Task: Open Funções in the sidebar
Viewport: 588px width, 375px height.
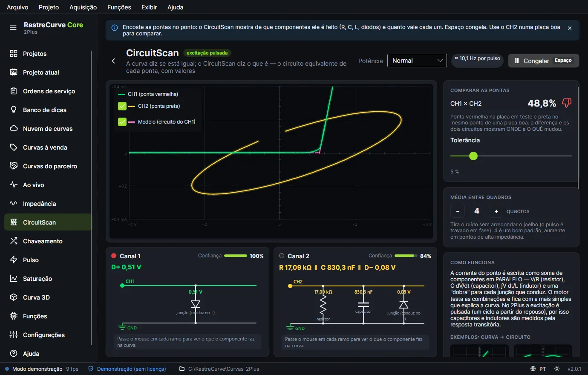Action: point(48,316)
